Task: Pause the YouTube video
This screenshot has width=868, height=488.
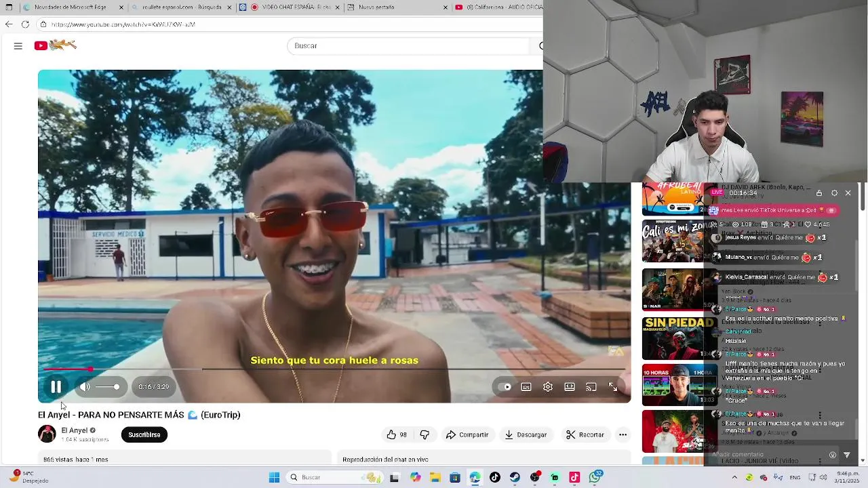Action: pos(56,387)
